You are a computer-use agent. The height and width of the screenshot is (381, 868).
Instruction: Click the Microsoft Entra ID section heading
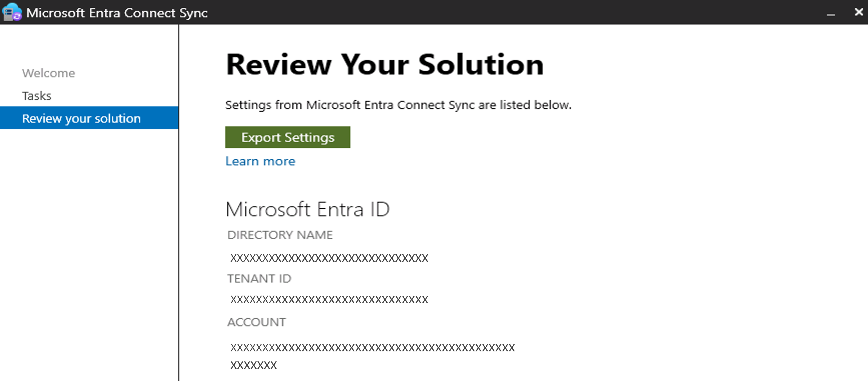308,209
